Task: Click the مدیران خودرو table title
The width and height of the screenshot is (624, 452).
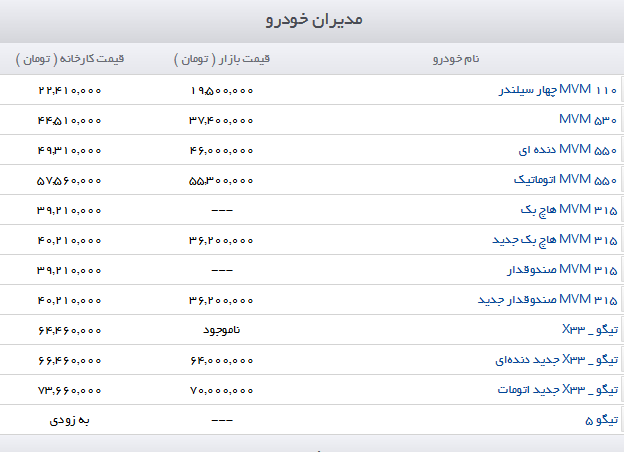Action: pyautogui.click(x=314, y=19)
